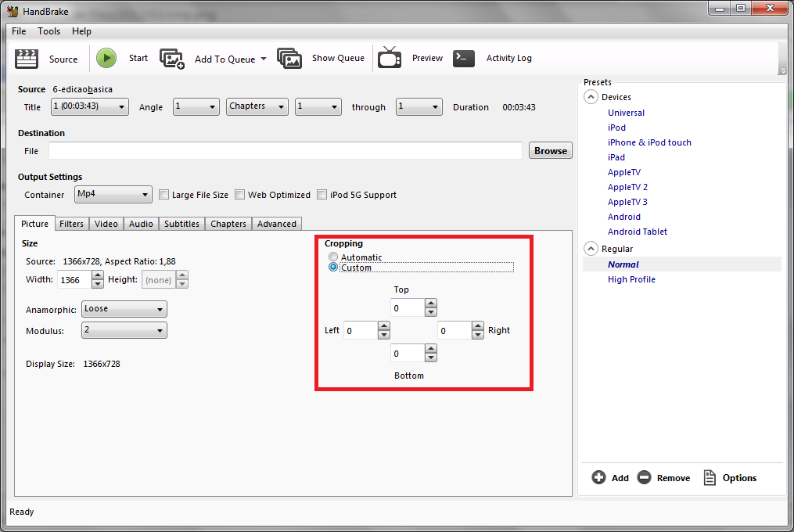794x532 pixels.
Task: Select the High Profile preset
Action: [x=631, y=279]
